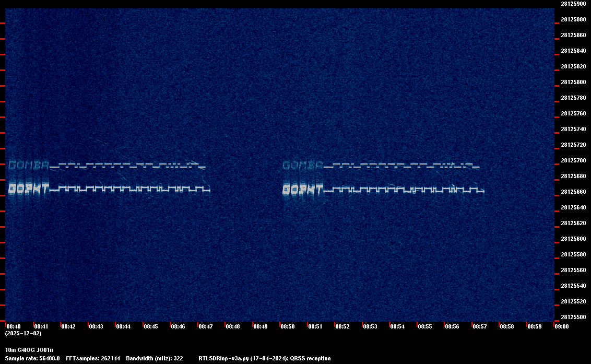Click the 08:45 time label
The image size is (591, 364).
tap(151, 326)
